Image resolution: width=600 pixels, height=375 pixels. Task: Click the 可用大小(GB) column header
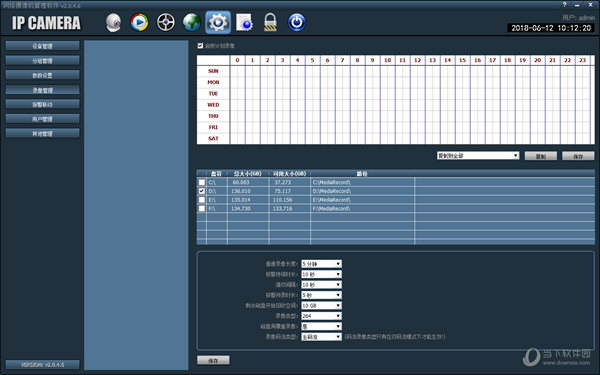(290, 174)
